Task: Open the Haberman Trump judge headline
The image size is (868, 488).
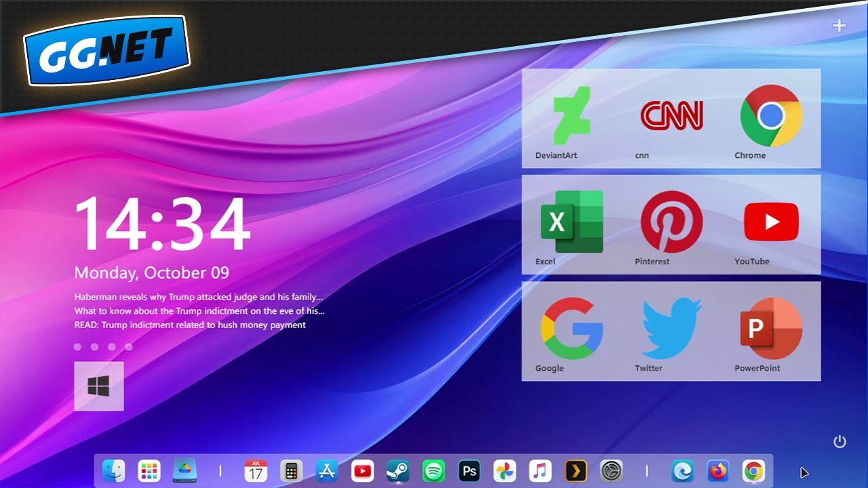Action: (198, 297)
